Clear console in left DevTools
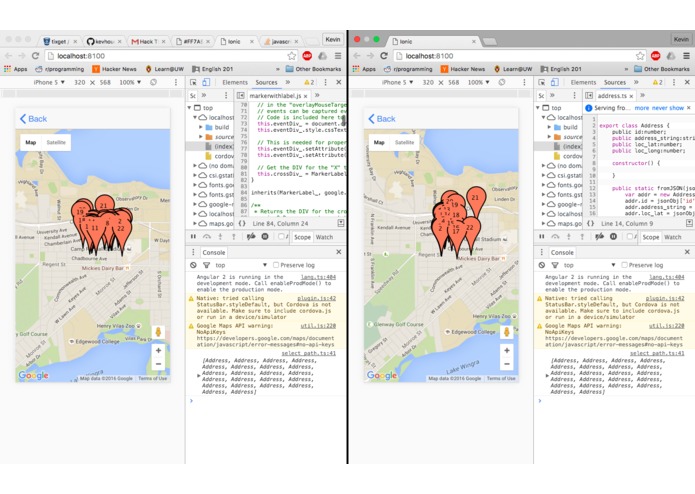 (193, 265)
